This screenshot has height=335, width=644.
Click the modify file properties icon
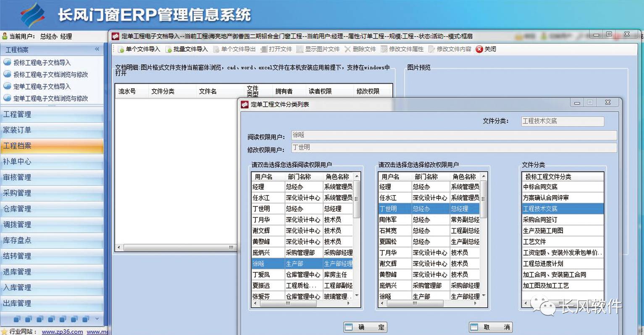pyautogui.click(x=384, y=49)
